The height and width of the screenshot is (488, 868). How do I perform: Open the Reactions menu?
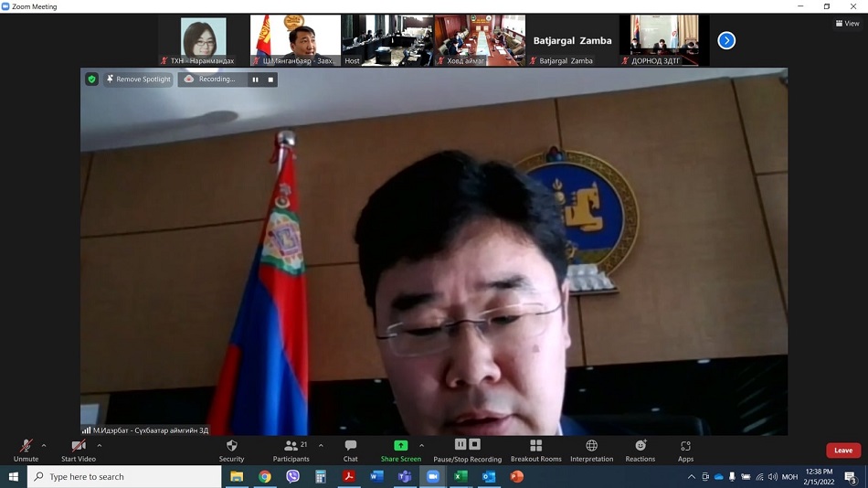pyautogui.click(x=640, y=450)
